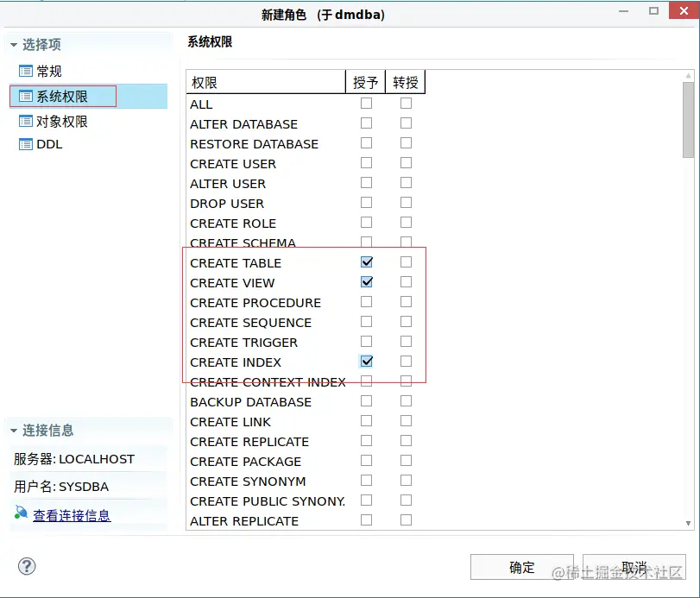Enable 转授 checkbox for CREATE INDEX
The image size is (700, 598).
click(x=406, y=361)
